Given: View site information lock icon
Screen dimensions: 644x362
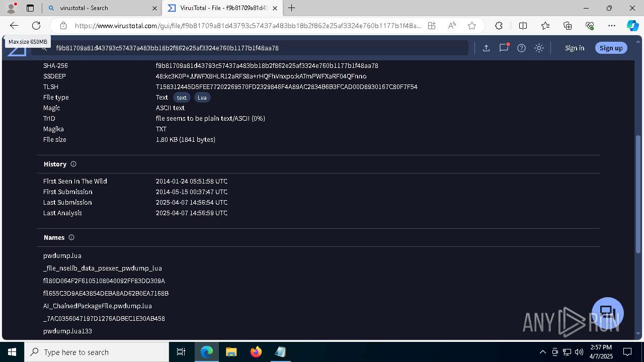Looking at the screenshot, I should [x=63, y=26].
